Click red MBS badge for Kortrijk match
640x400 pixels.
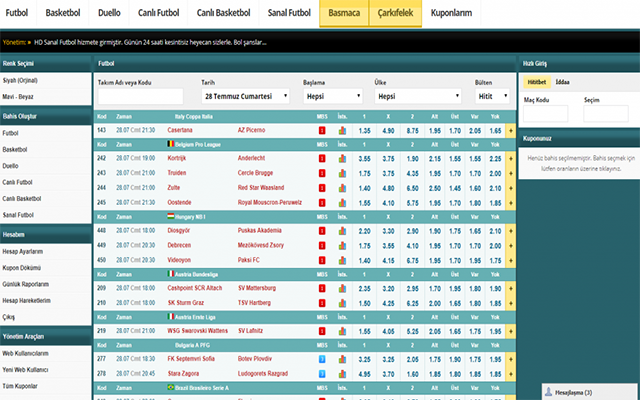[322, 158]
